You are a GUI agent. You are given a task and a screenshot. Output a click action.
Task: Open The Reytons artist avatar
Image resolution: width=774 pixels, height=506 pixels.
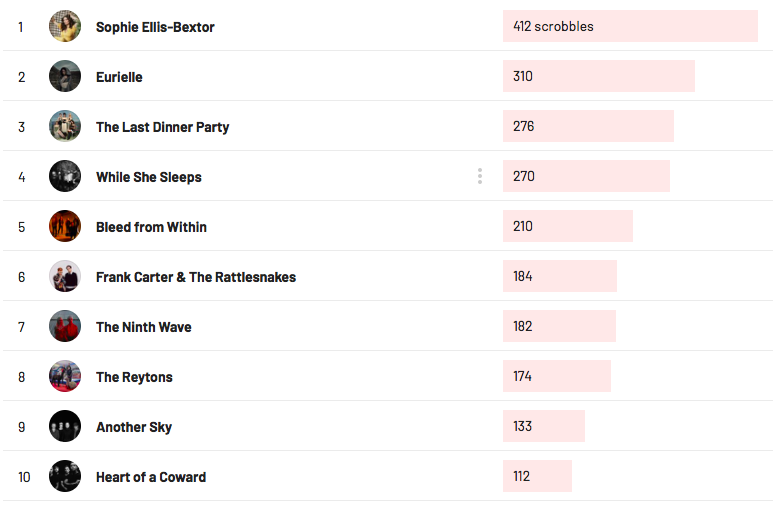click(65, 376)
